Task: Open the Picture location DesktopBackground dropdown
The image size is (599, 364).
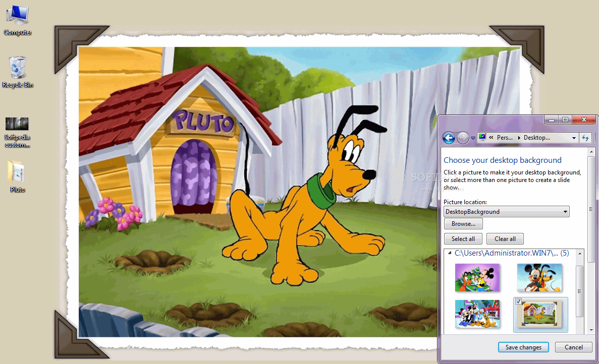Action: pos(507,212)
